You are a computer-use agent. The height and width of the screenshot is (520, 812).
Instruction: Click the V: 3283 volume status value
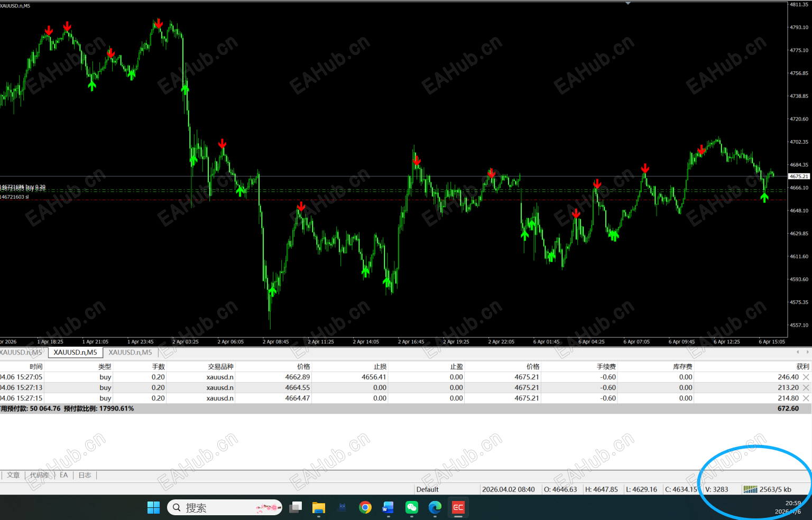click(x=717, y=489)
